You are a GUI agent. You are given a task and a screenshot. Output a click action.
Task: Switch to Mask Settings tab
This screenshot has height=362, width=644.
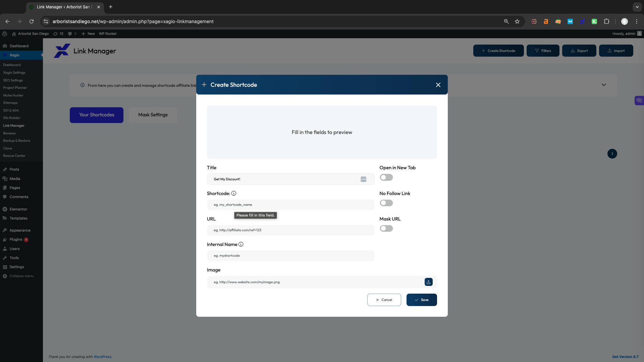(x=153, y=115)
